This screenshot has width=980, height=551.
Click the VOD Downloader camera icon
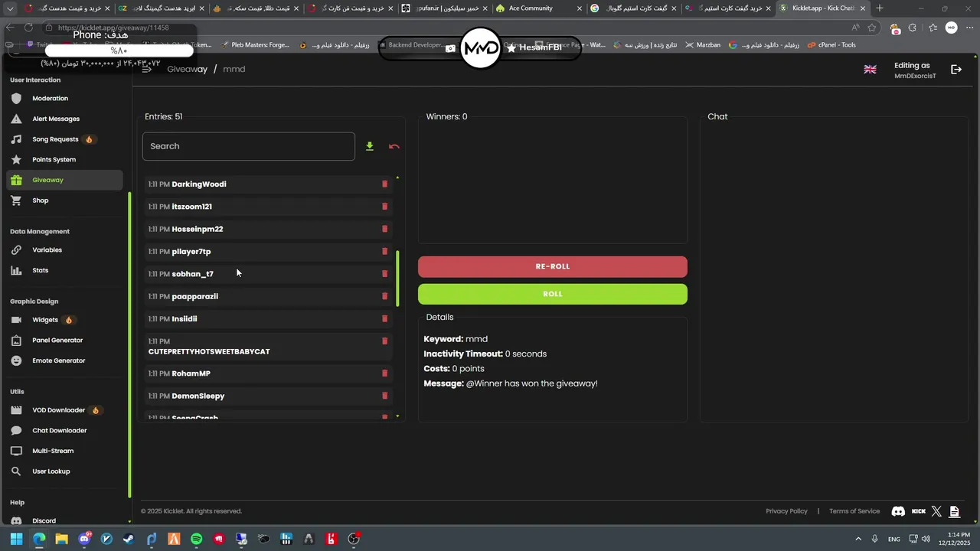(16, 410)
